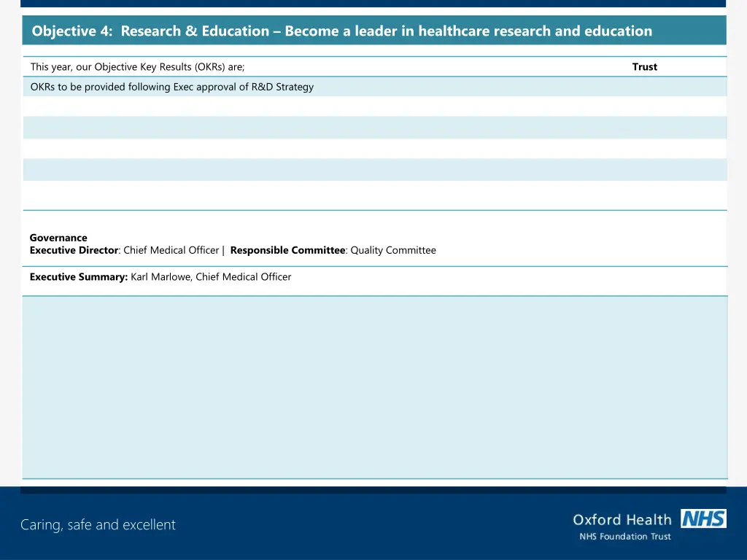Select the This year, our Objective Key Results text
Screen dimensions: 747x560
pyautogui.click(x=137, y=66)
